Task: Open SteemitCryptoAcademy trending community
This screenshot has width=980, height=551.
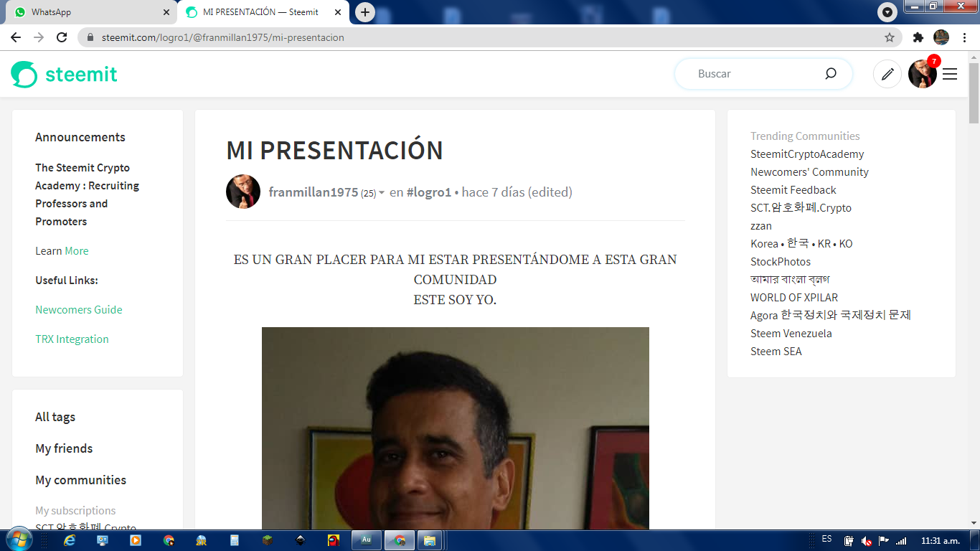Action: pos(807,154)
